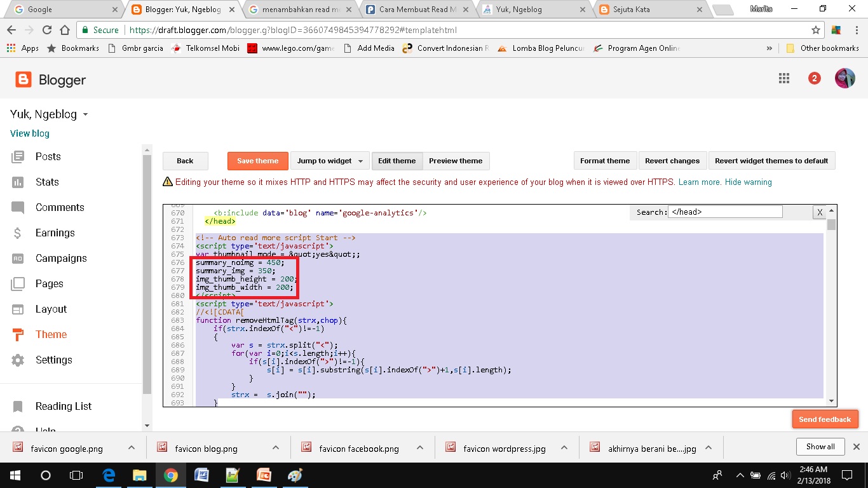Open the Chrome menu three dots
868x488 pixels.
coord(856,30)
